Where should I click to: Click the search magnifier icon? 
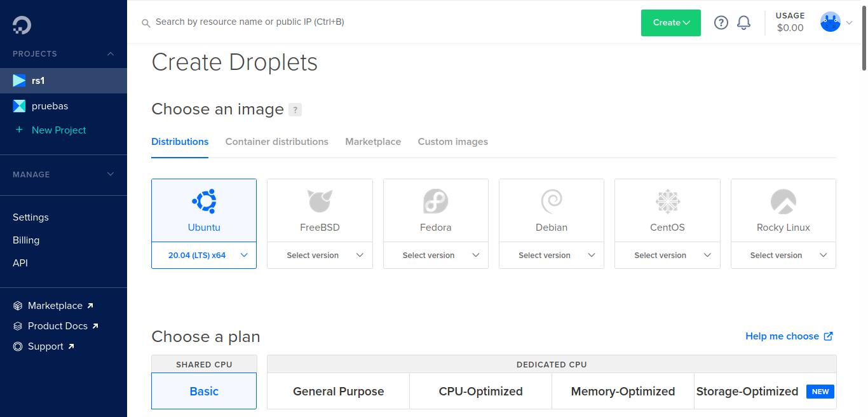point(146,22)
